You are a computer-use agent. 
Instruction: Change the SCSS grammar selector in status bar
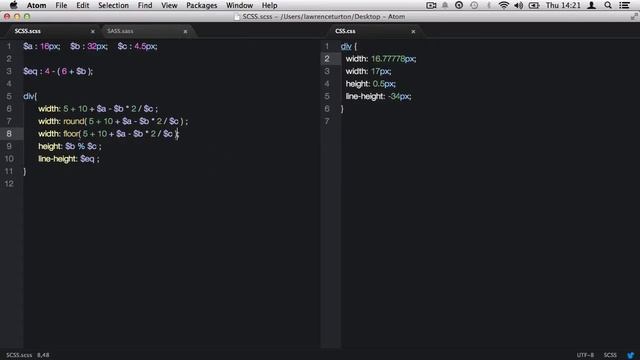pos(610,355)
